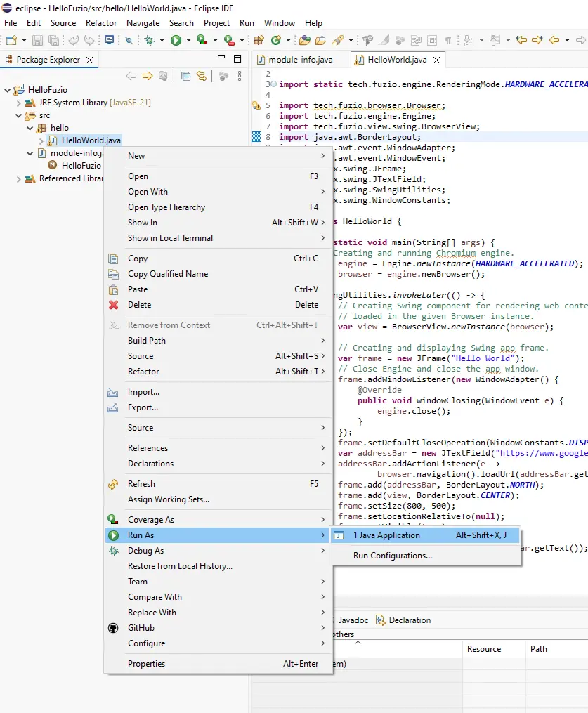Open the Project menu
588x713 pixels.
(x=216, y=22)
